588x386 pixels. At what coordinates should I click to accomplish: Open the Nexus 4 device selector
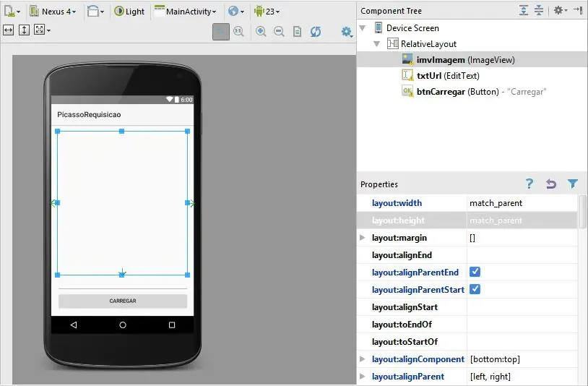pyautogui.click(x=53, y=12)
